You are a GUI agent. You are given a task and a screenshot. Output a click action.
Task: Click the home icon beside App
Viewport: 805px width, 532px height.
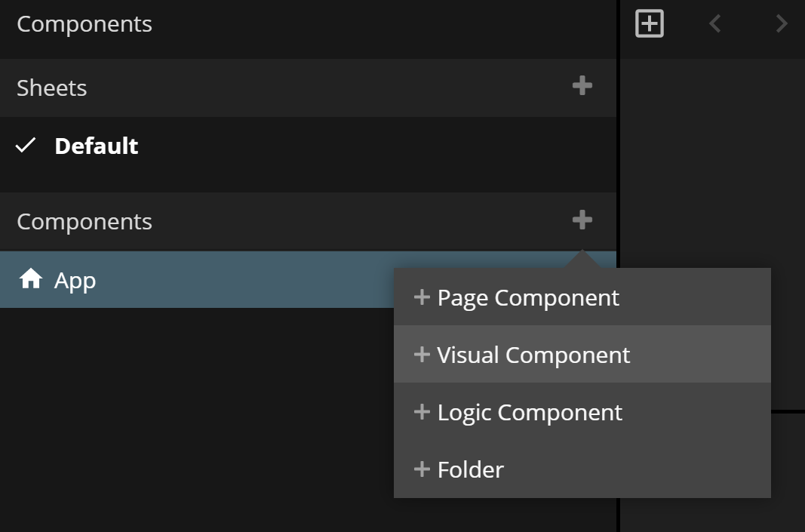point(31,280)
